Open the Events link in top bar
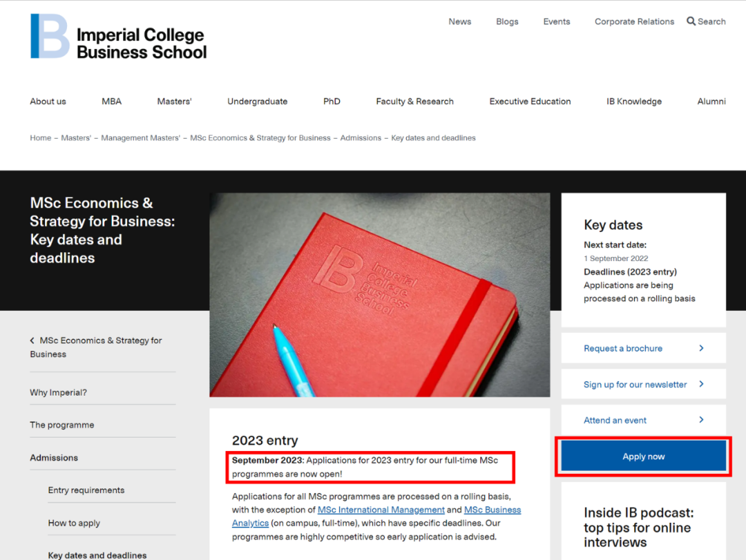 coord(556,21)
